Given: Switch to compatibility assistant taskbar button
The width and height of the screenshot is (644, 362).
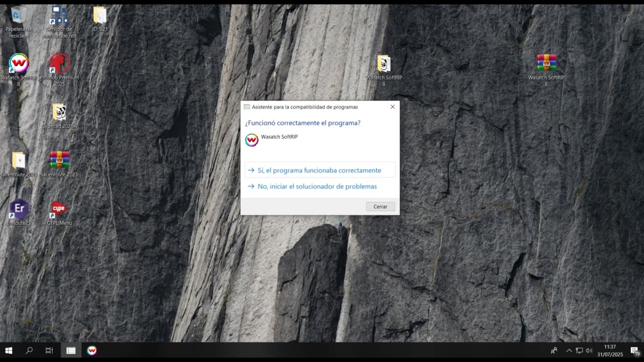Looking at the screenshot, I should 71,350.
